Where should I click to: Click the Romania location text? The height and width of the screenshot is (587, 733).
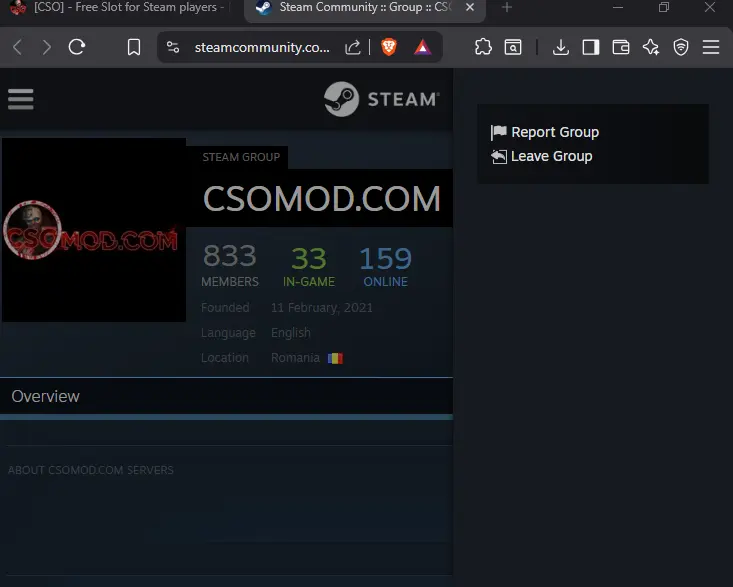(x=295, y=358)
